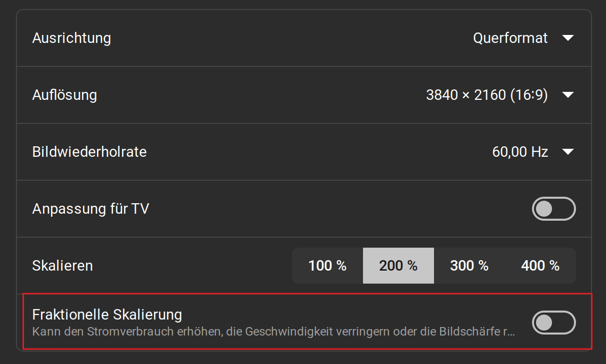Set scaling to 100 %
Viewport: 606px width, 364px height.
pos(327,266)
